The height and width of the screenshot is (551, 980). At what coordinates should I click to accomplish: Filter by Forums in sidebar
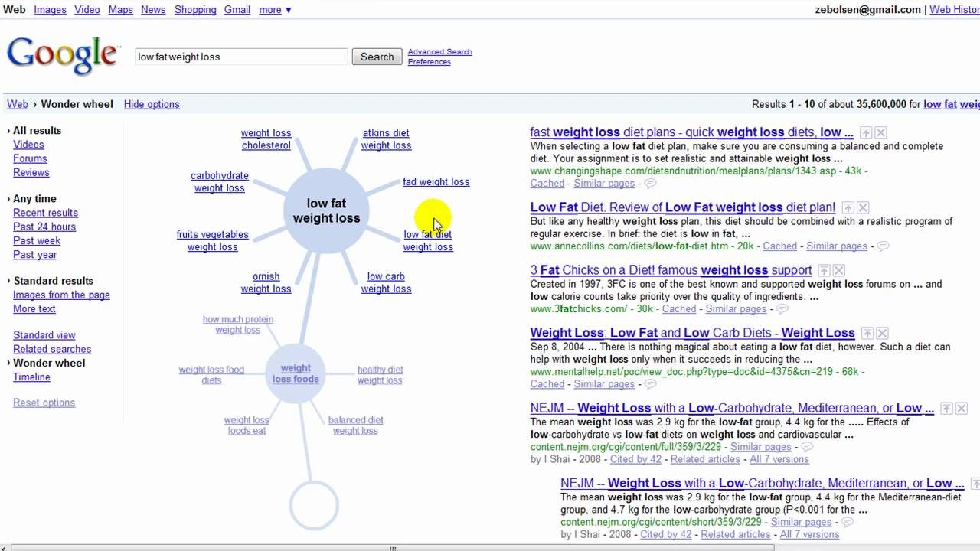pyautogui.click(x=30, y=158)
